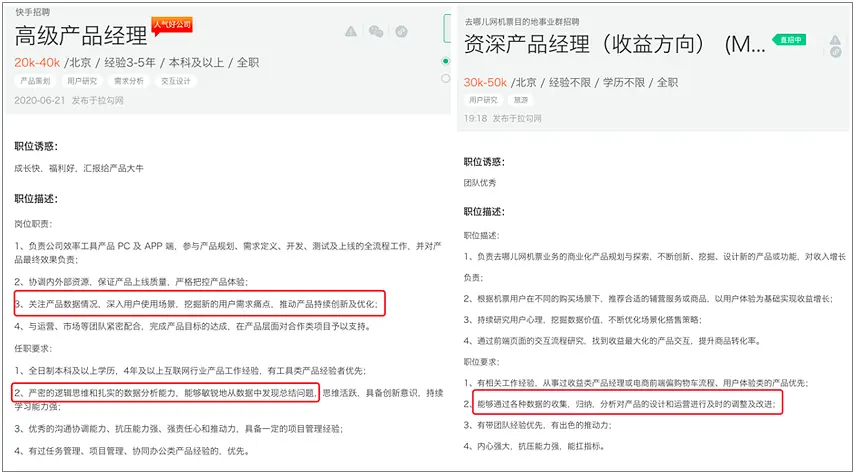Click 用户研究 tag under 资深产品经理
Screen dimensions: 856x474
point(483,100)
